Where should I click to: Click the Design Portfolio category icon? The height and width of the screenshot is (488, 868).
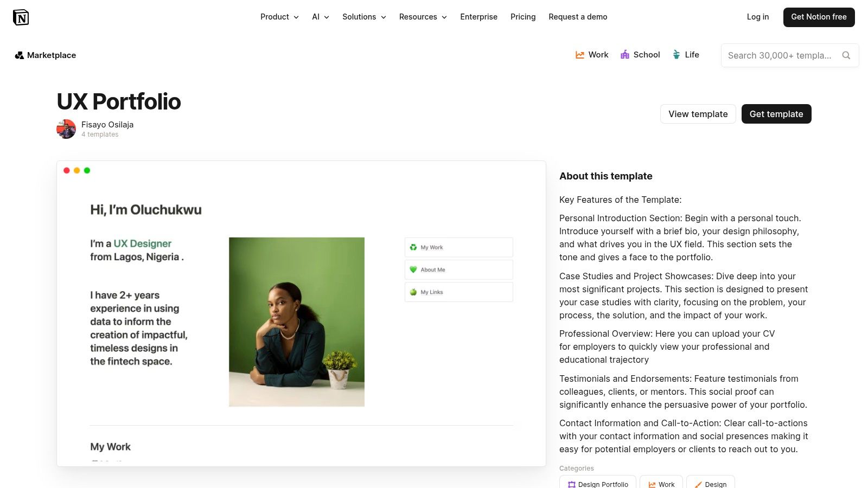pos(572,485)
